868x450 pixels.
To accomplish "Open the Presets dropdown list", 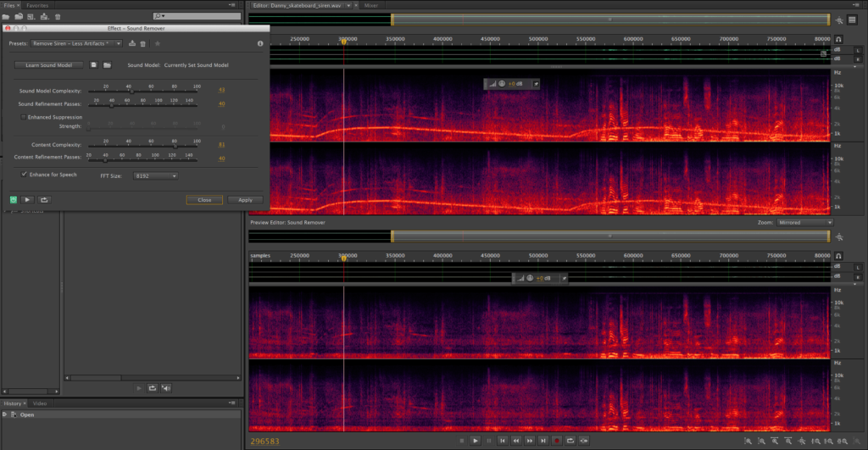I will click(77, 43).
